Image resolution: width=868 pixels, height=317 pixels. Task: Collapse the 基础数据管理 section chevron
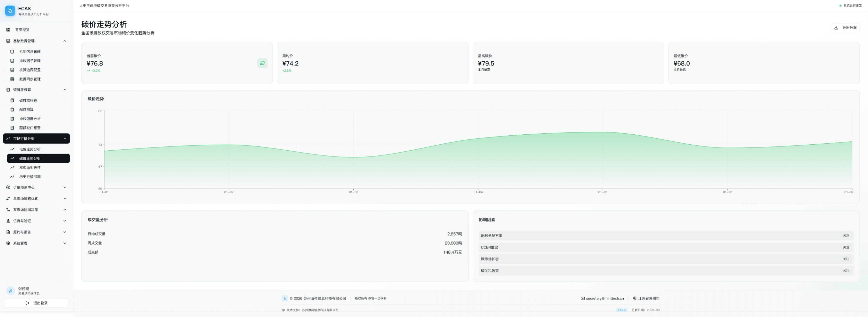point(65,41)
